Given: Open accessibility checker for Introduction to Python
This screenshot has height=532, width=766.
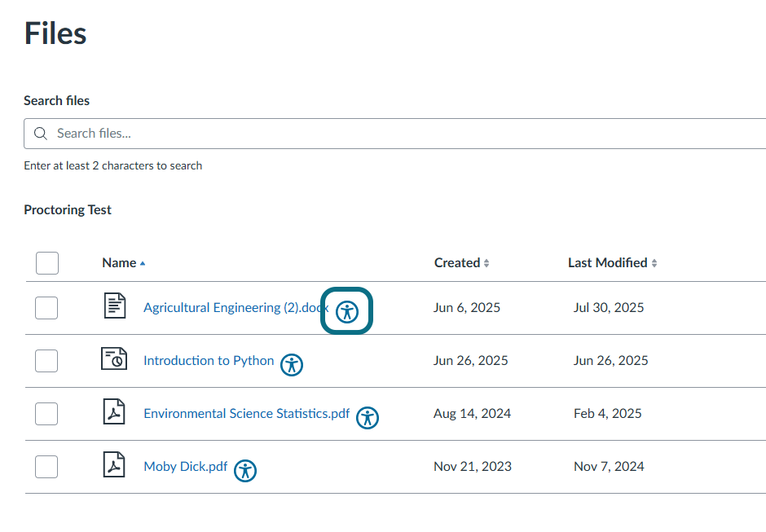Looking at the screenshot, I should pos(291,365).
